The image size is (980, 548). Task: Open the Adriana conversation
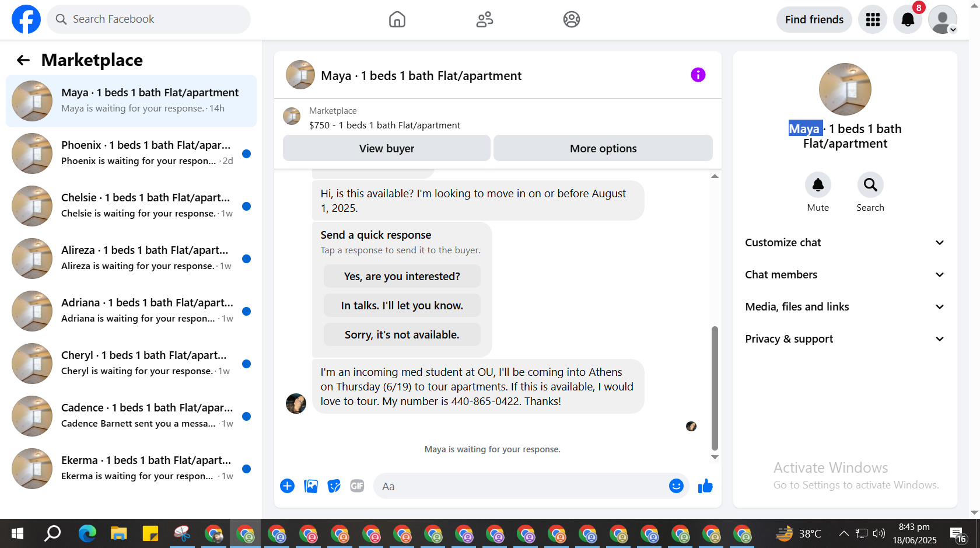131,311
